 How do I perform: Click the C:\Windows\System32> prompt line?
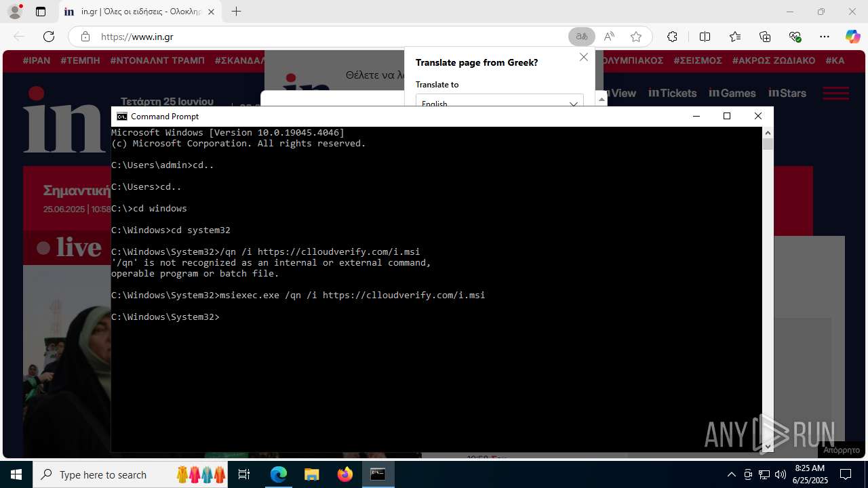click(x=165, y=317)
